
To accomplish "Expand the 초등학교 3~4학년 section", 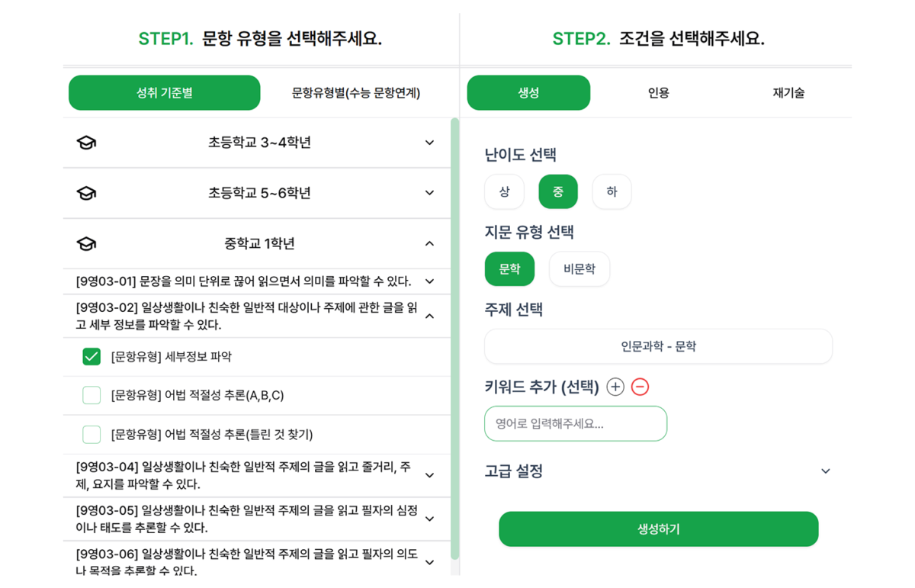I will pos(429,142).
